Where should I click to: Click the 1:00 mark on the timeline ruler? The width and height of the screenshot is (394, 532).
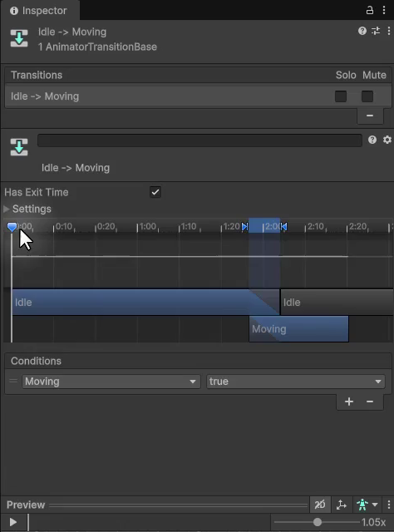pos(147,227)
